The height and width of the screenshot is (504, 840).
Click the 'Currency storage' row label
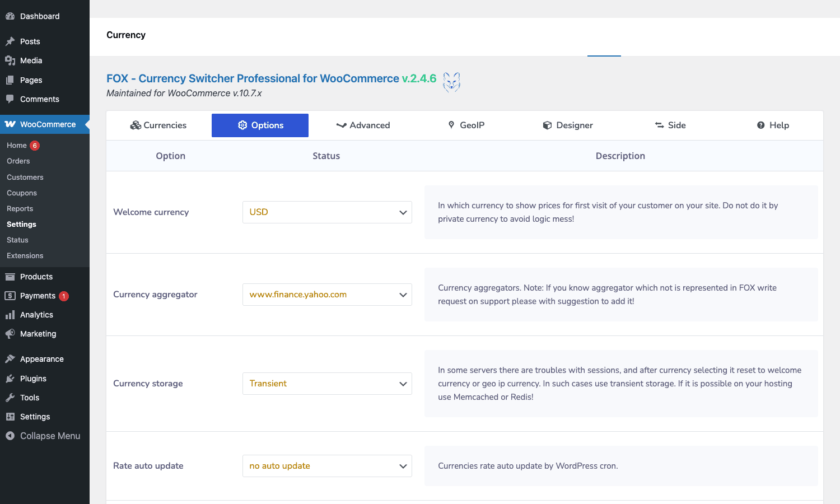[148, 384]
